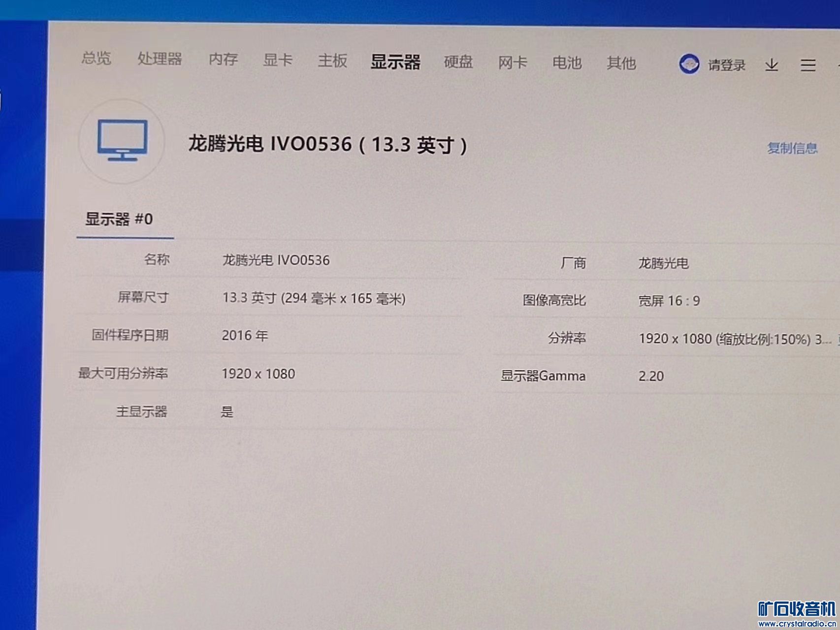Click the firmware date value 2016 年
The height and width of the screenshot is (630, 840).
[245, 336]
